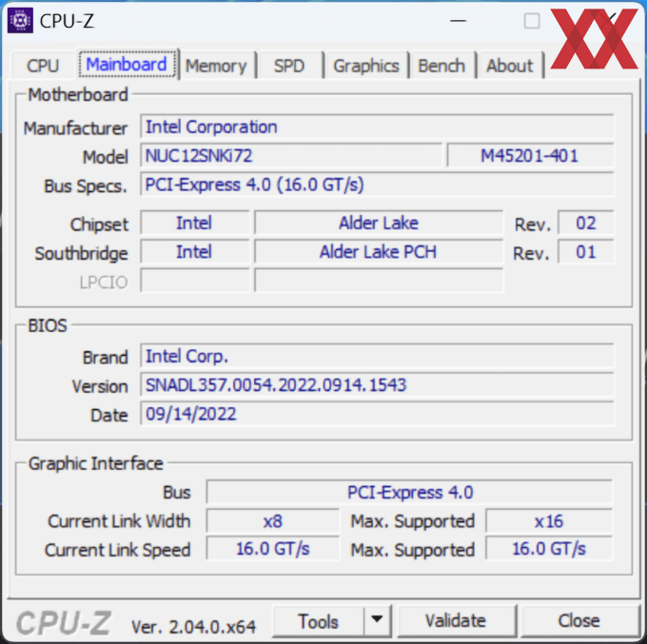Click the Southbridge vendor Intel field
The height and width of the screenshot is (644, 647).
pyautogui.click(x=195, y=252)
